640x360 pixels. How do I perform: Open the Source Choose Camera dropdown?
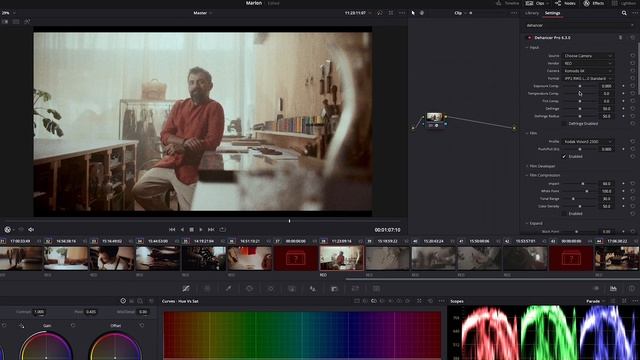pos(588,56)
